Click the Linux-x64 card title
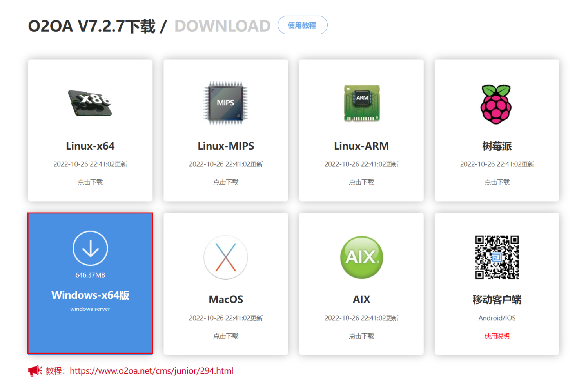Viewport: 588px width, 379px height. 90,146
